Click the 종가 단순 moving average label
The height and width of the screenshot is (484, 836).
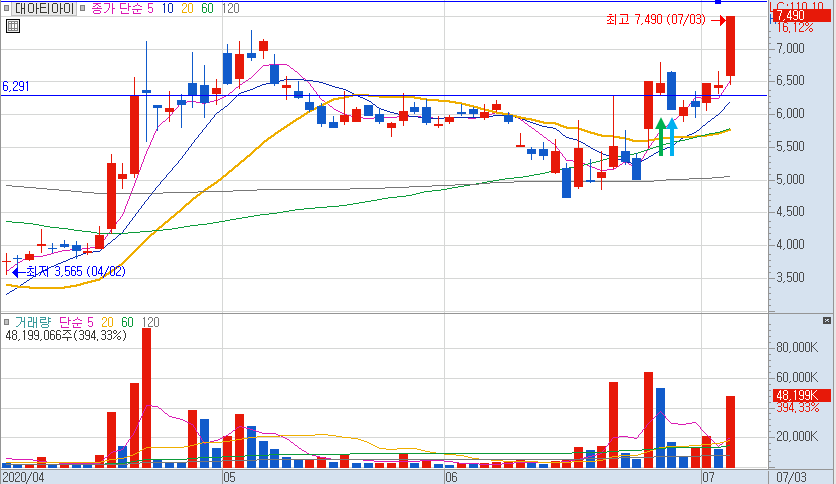[118, 8]
